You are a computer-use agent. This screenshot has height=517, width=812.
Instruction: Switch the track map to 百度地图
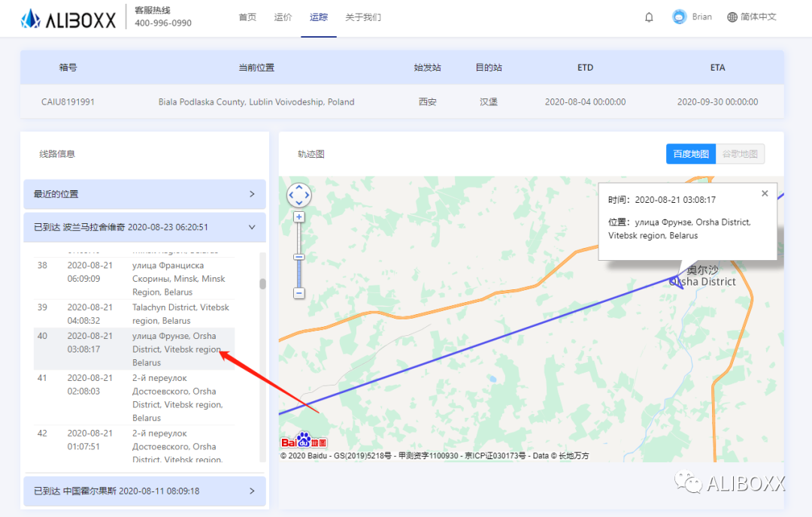691,154
